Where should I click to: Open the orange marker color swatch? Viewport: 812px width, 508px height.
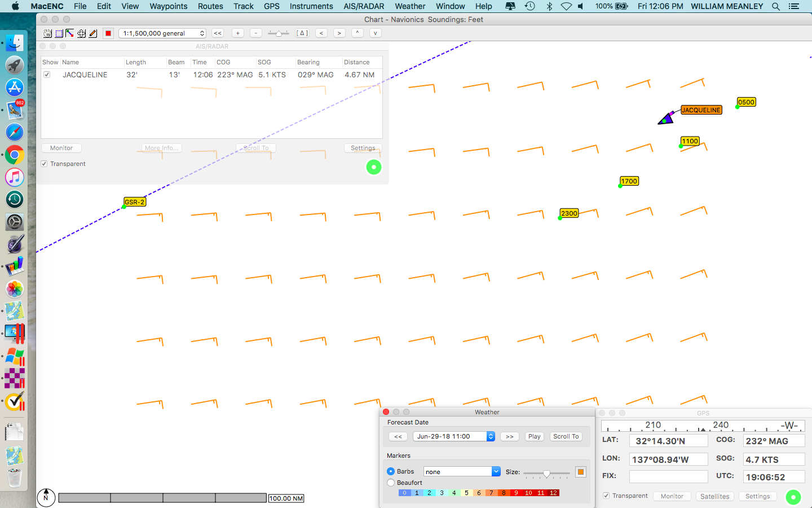pos(581,472)
